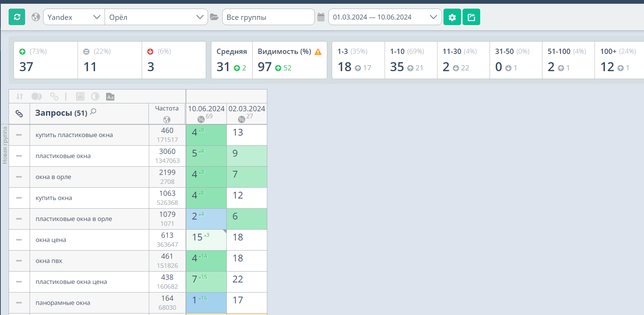Toggle minus marker for окна в орле
Screen dimensions: 644x315
(x=19, y=177)
